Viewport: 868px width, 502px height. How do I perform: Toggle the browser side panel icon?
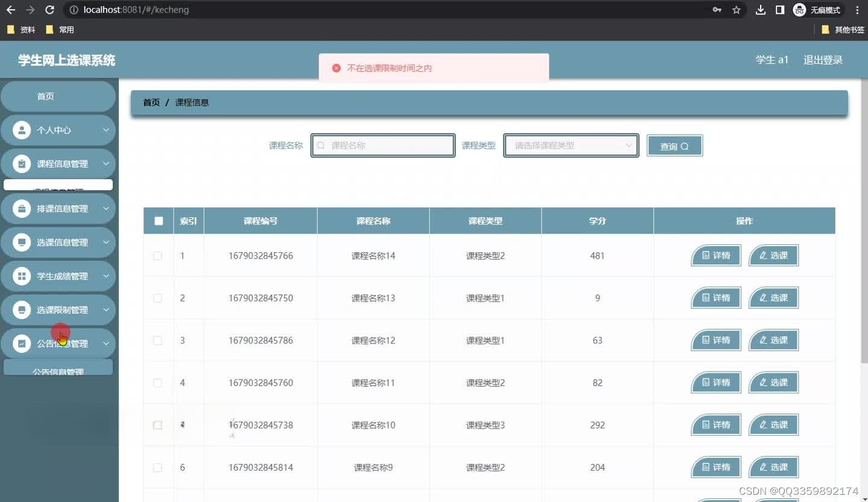(779, 10)
